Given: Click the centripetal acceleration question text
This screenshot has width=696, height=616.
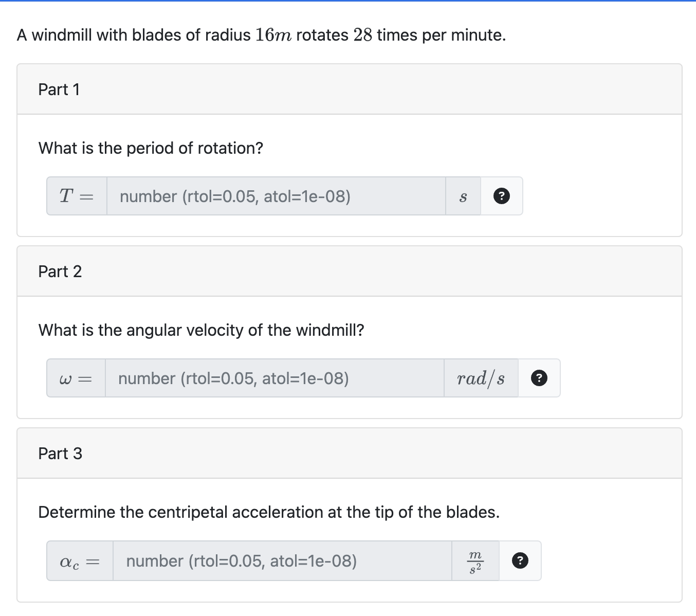Looking at the screenshot, I should click(268, 512).
